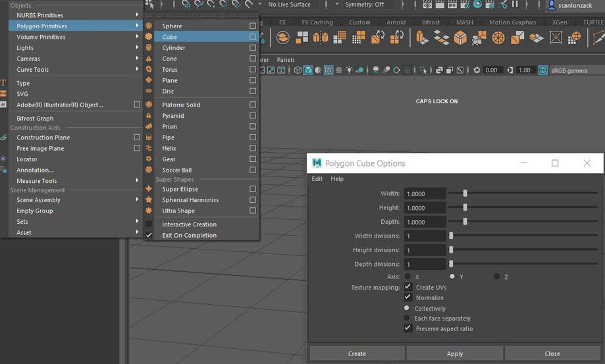Open the Cylinder option box
Image resolution: width=605 pixels, height=364 pixels.
(x=253, y=47)
